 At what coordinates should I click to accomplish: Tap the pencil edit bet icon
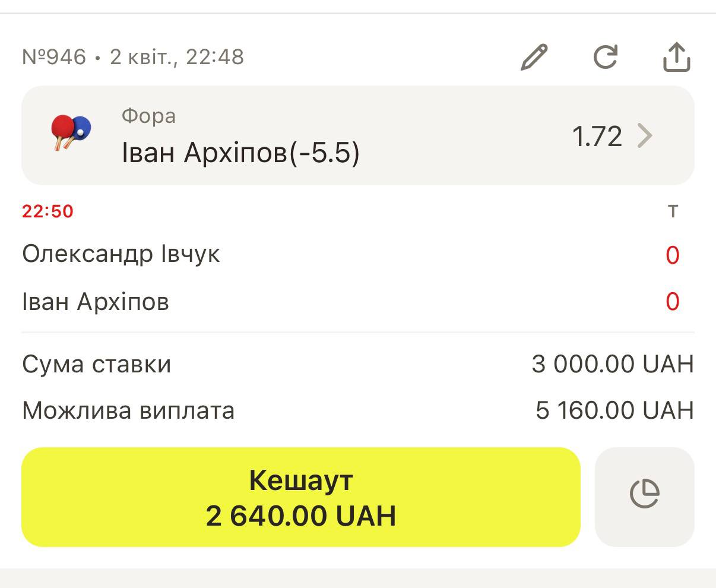[x=534, y=58]
